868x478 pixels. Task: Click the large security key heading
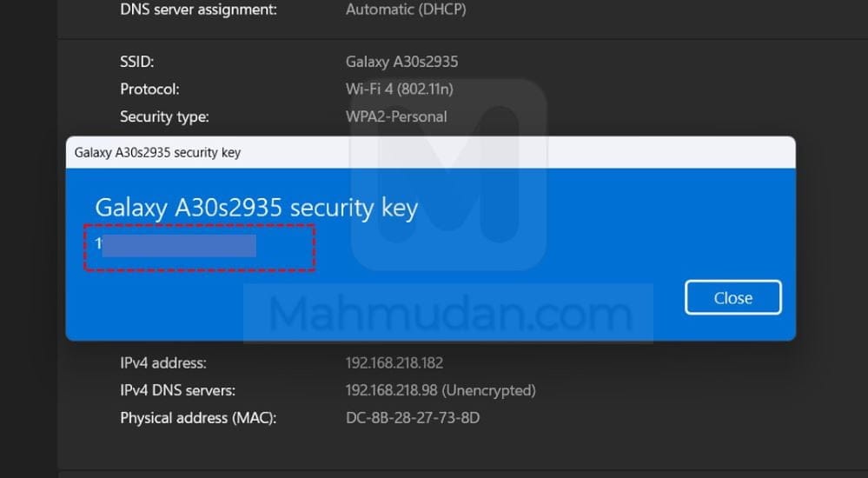click(x=256, y=208)
